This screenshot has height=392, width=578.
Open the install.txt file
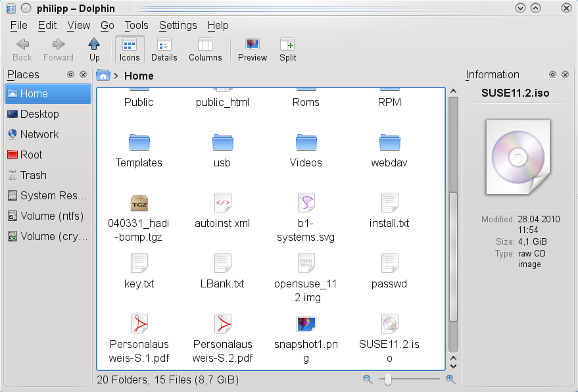pyautogui.click(x=389, y=203)
